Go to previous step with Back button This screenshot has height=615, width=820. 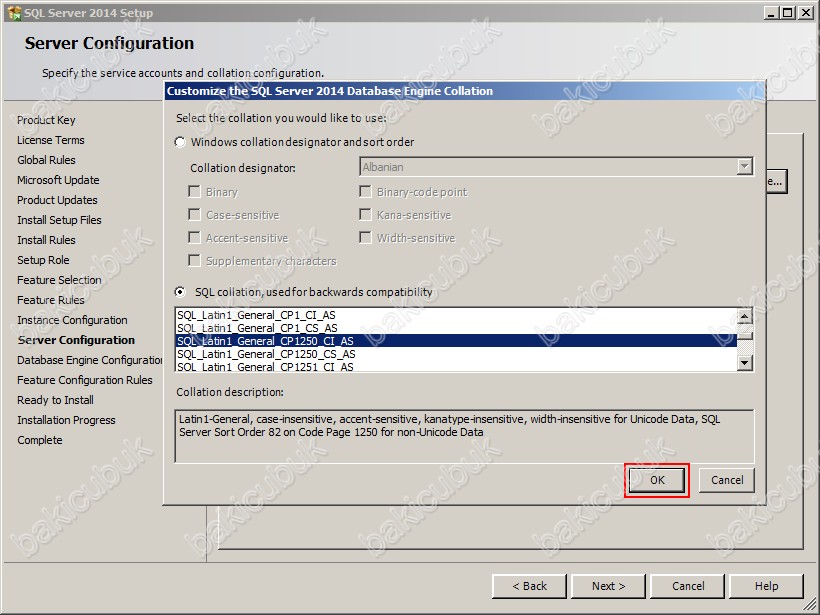point(529,586)
